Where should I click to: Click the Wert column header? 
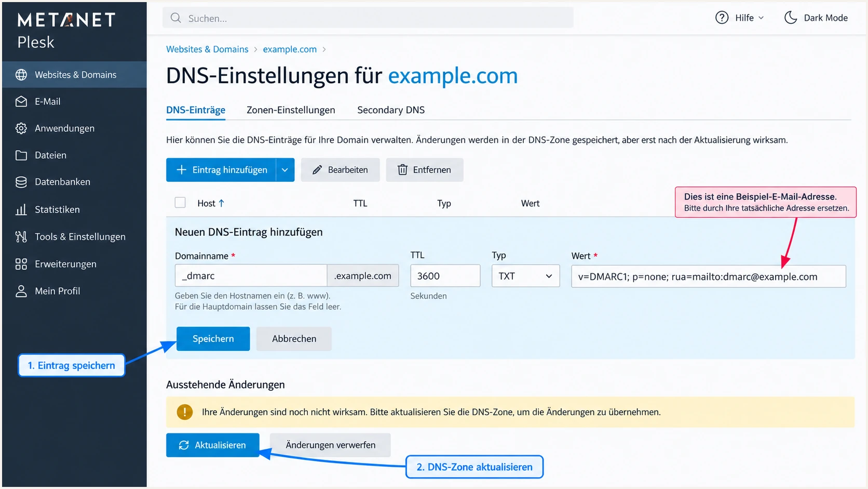pyautogui.click(x=530, y=203)
